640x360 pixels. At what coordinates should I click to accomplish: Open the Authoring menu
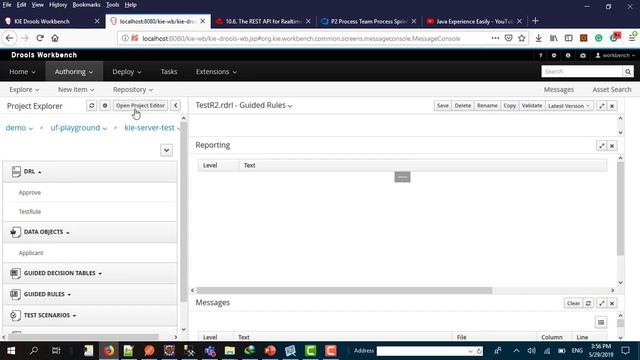[x=74, y=72]
